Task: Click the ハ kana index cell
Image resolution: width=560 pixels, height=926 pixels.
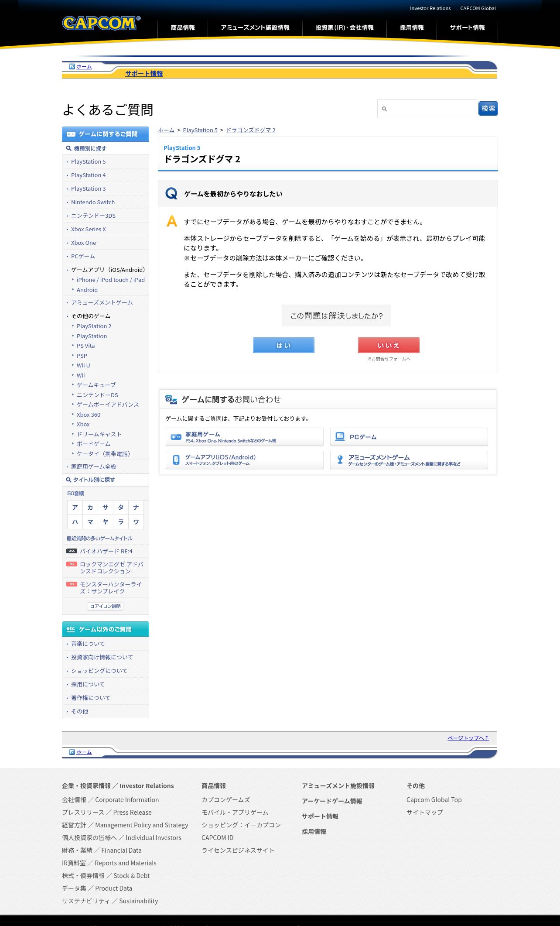Action: [75, 522]
